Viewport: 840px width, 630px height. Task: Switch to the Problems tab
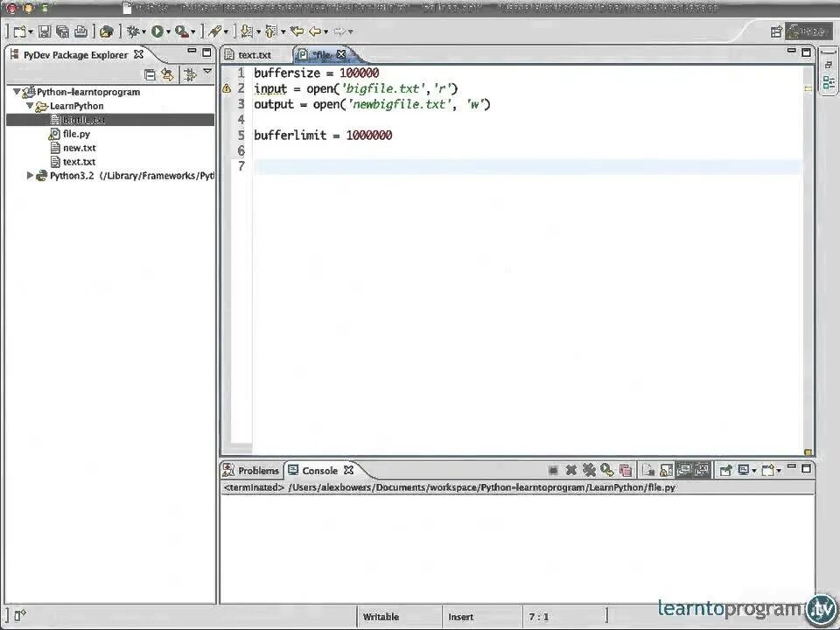tap(252, 471)
